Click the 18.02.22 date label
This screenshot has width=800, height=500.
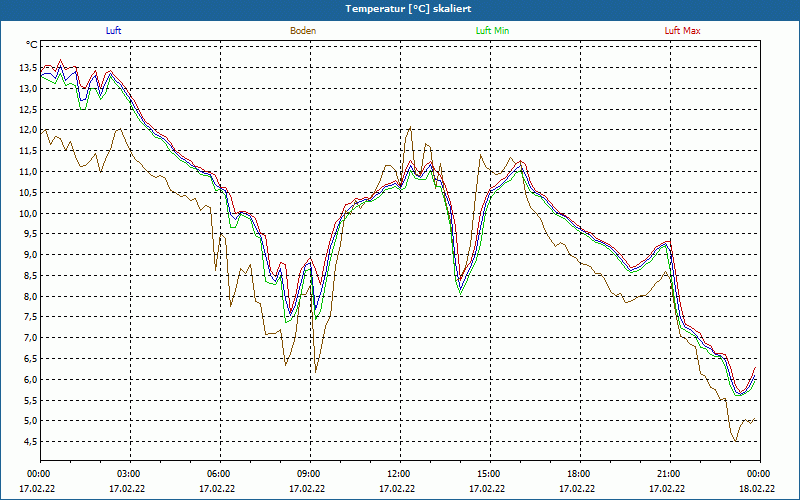pyautogui.click(x=758, y=489)
